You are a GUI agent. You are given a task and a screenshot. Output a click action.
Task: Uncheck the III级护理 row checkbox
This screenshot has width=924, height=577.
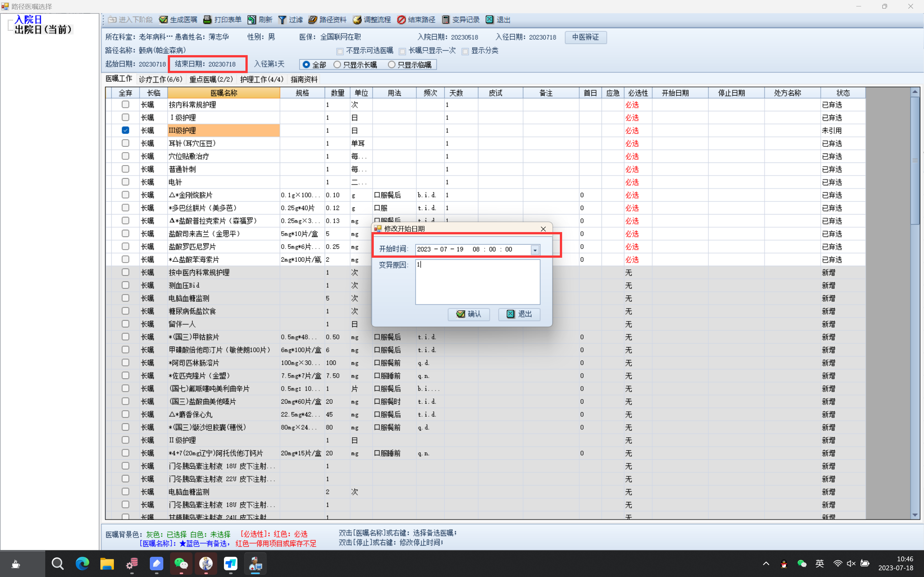[x=125, y=130]
